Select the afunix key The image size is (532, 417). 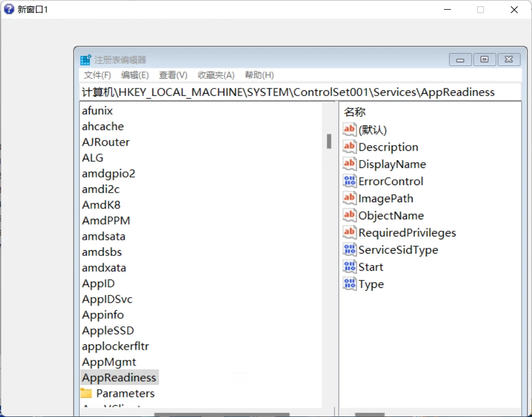pos(97,111)
